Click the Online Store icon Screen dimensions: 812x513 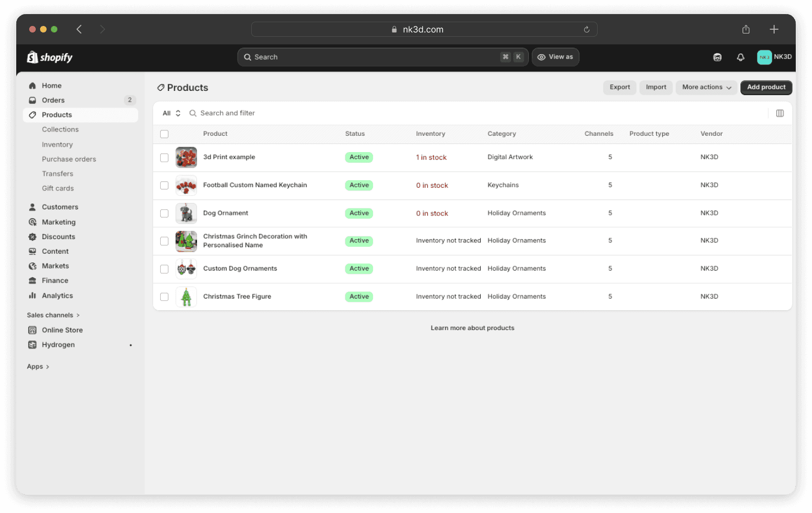click(x=32, y=330)
